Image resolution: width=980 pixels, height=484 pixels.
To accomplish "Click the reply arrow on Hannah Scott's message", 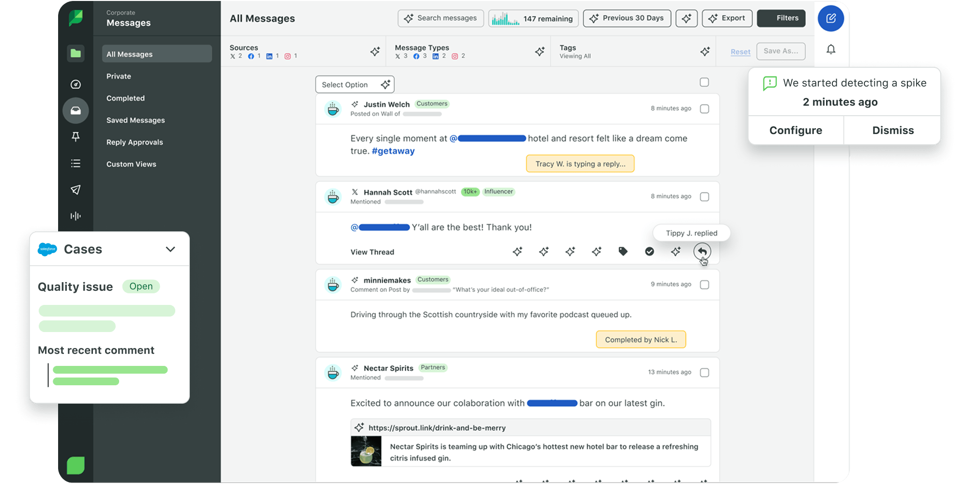I will [702, 251].
